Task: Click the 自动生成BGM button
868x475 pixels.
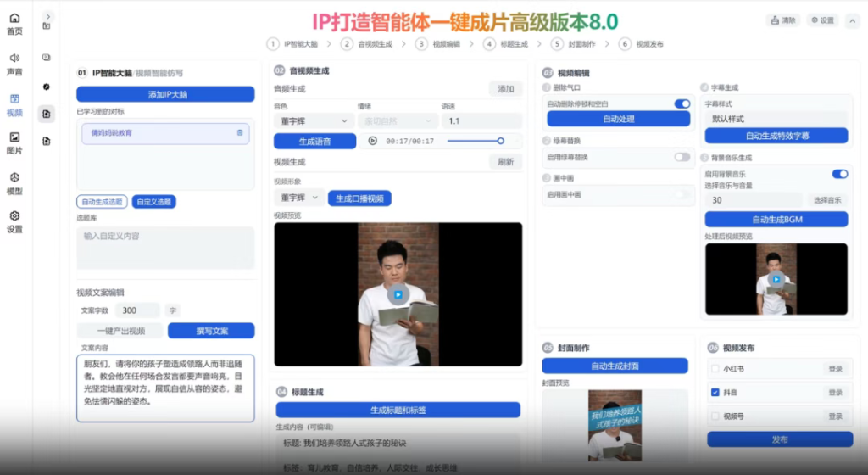Action: point(776,220)
